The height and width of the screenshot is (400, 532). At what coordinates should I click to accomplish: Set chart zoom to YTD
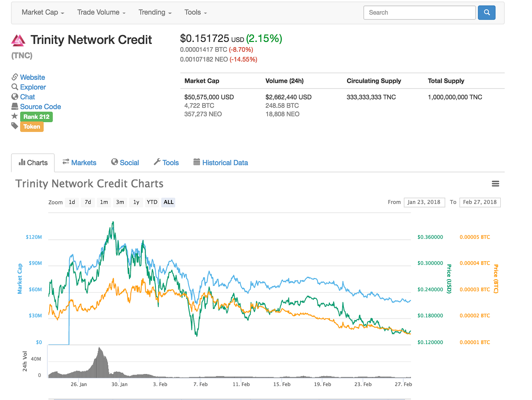(152, 202)
